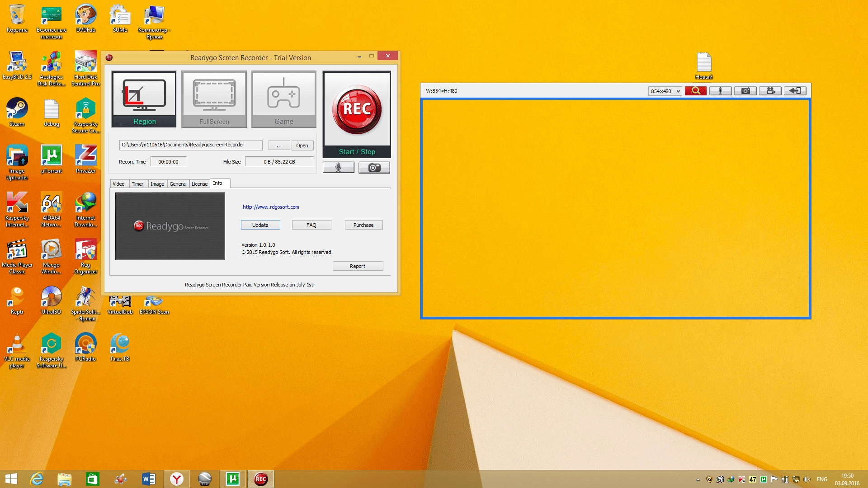The width and height of the screenshot is (868, 488).
Task: Click the Readygo logo banner image
Action: click(170, 226)
